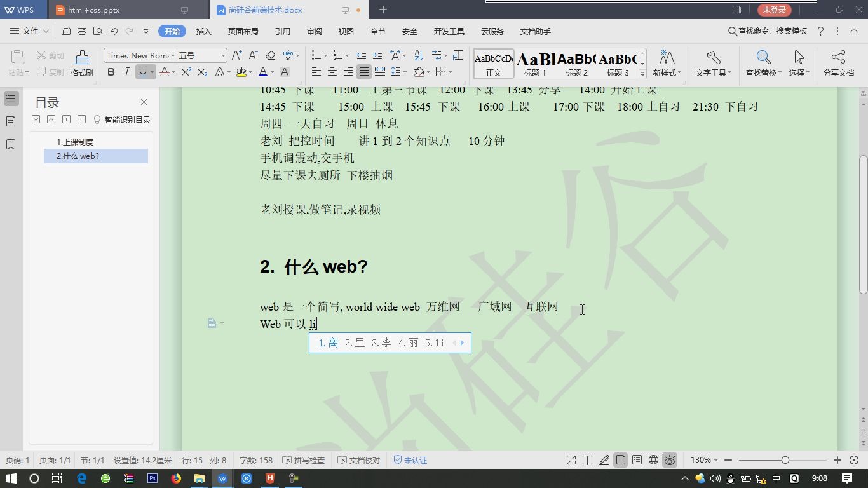Select the subscript formatting icon
This screenshot has width=868, height=488.
(x=203, y=72)
